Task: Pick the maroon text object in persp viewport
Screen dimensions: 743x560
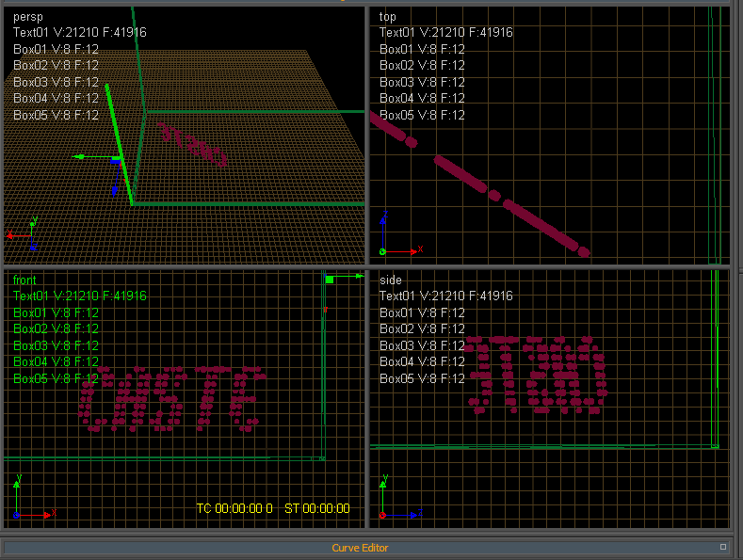Action: coord(192,145)
